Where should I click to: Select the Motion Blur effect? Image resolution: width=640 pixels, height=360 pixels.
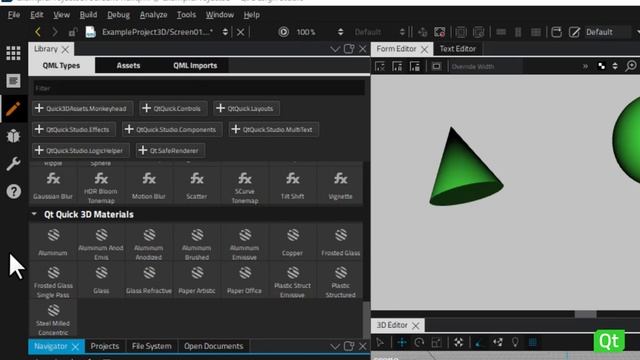click(x=149, y=185)
